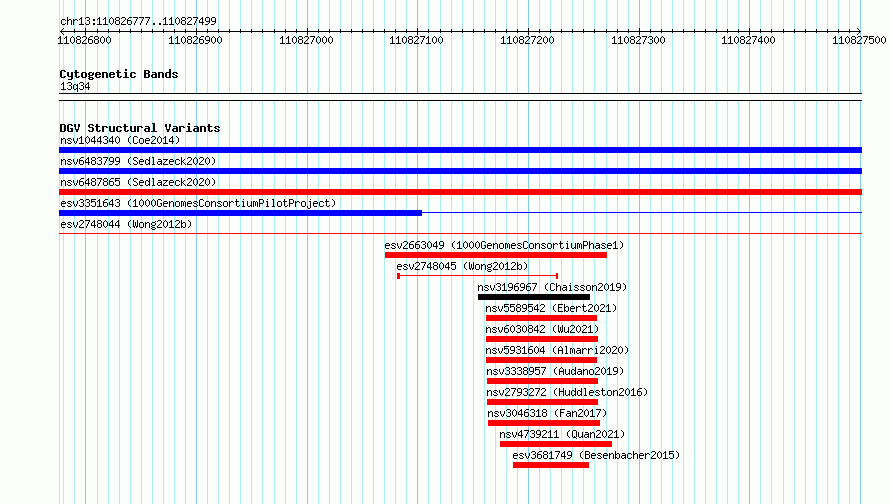Select the nsv3338957 (Audano2019) red bar
The height and width of the screenshot is (504, 890).
tap(543, 381)
